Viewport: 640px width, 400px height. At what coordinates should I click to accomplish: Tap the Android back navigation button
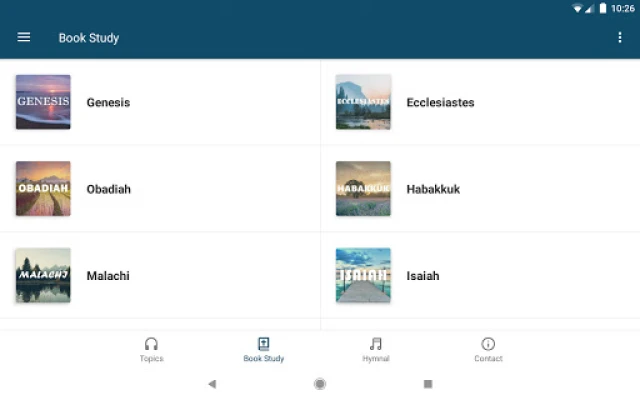pos(212,384)
